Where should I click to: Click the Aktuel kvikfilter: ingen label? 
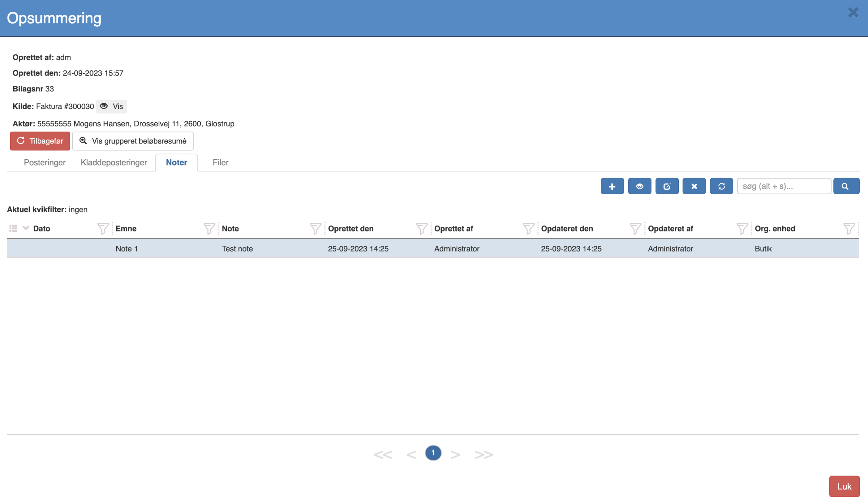[x=47, y=209]
